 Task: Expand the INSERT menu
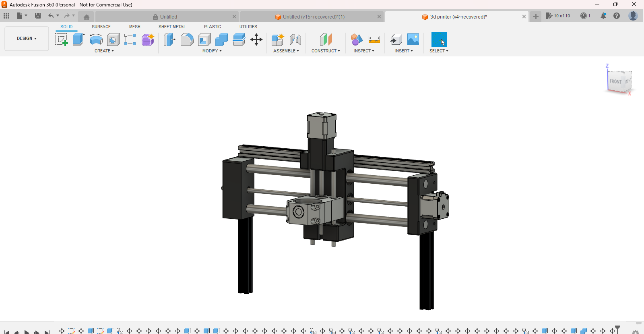coord(404,51)
